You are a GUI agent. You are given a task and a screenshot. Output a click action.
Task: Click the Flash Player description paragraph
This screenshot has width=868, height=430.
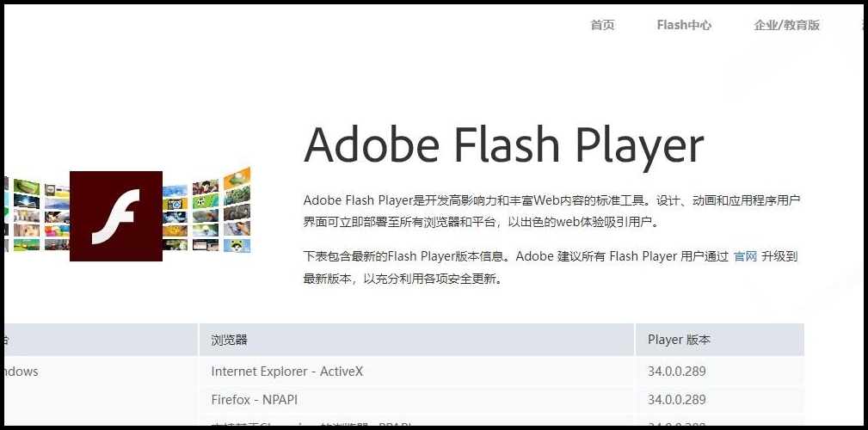point(551,211)
